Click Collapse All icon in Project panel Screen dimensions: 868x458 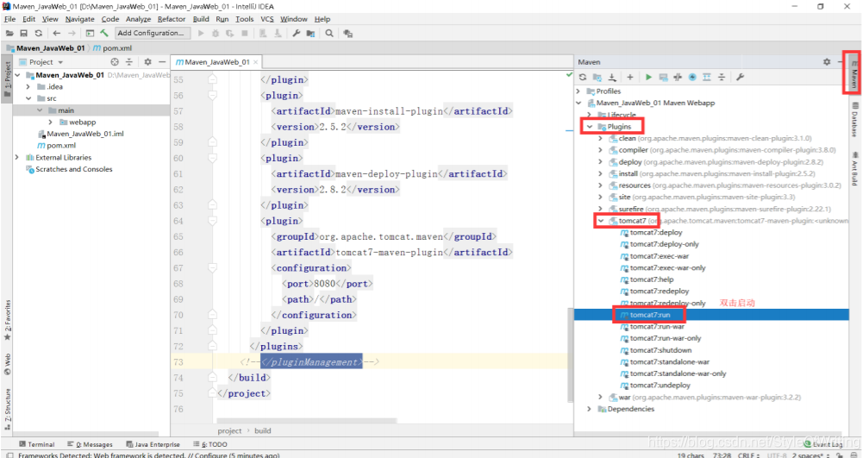point(129,62)
